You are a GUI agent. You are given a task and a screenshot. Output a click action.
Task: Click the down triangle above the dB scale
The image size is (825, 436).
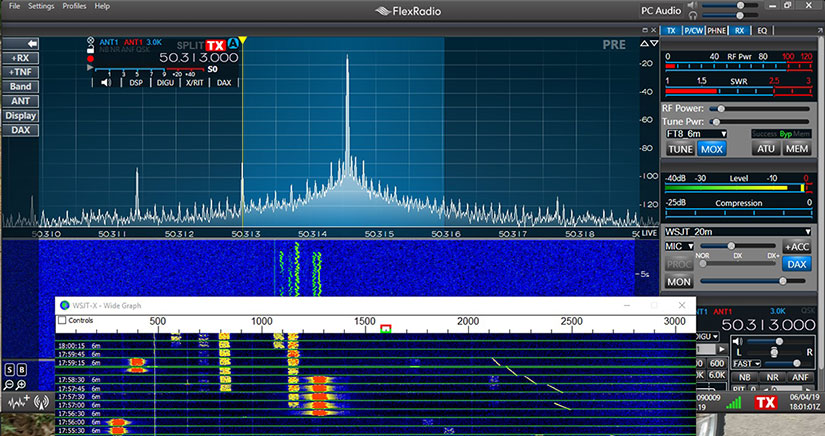[x=654, y=44]
